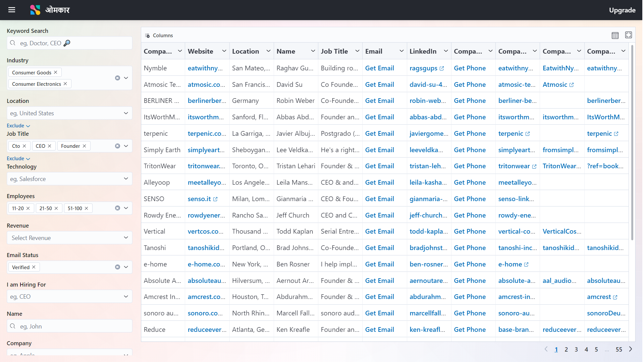The height and width of the screenshot is (362, 644).
Task: Open tritonwear company external link icon
Action: coord(534,166)
